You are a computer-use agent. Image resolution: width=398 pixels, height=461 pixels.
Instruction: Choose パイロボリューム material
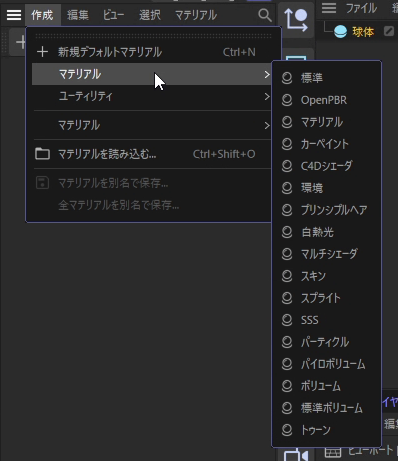(x=327, y=364)
